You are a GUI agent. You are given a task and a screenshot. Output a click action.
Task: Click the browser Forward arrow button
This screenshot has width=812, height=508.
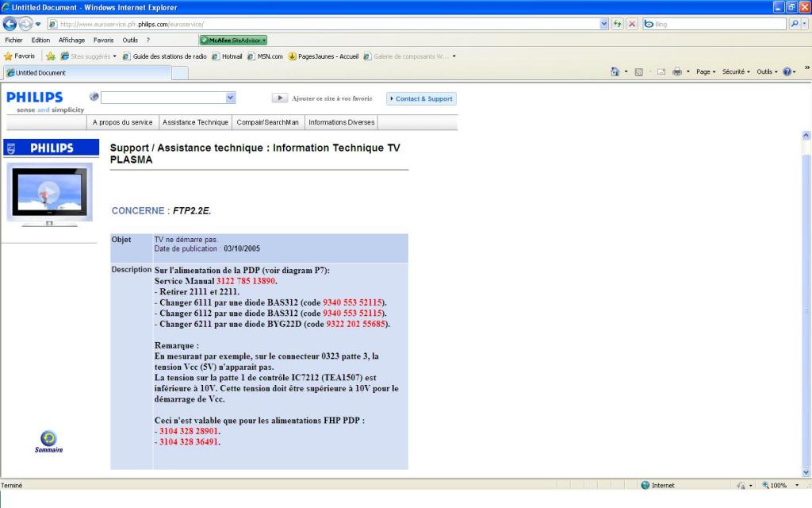pyautogui.click(x=25, y=24)
